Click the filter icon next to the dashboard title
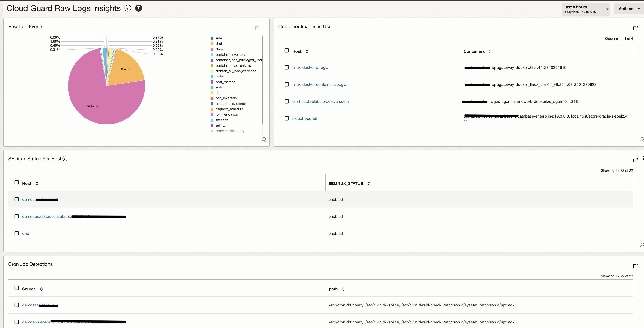 [x=139, y=8]
